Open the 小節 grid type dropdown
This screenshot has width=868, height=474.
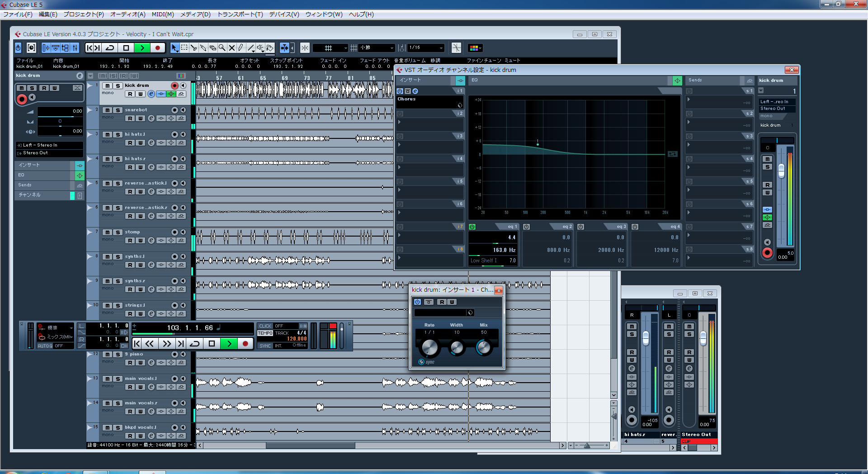[377, 48]
